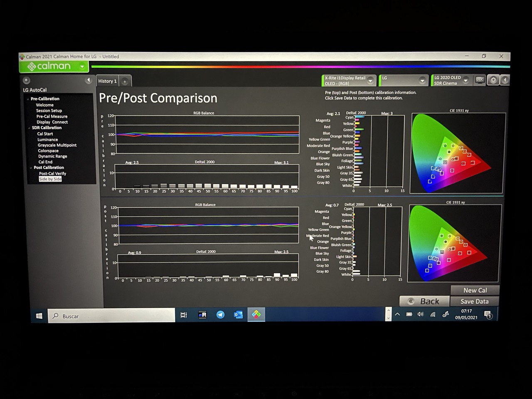
Task: Select the Calman taskbar icon
Action: (x=256, y=315)
